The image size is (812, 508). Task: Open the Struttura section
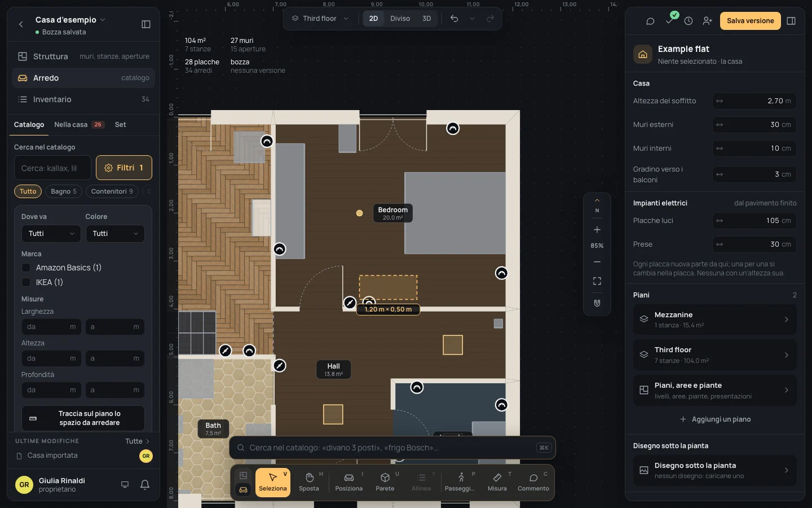click(83, 56)
